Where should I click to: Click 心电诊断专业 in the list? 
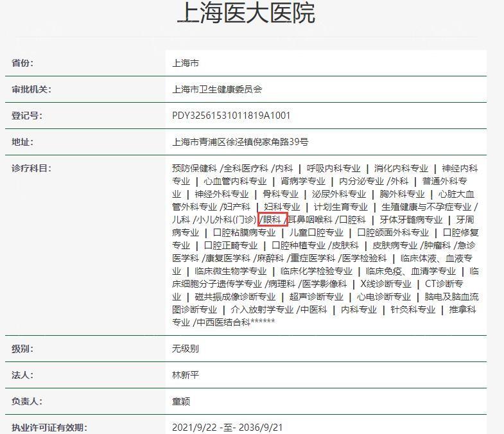pos(384,297)
